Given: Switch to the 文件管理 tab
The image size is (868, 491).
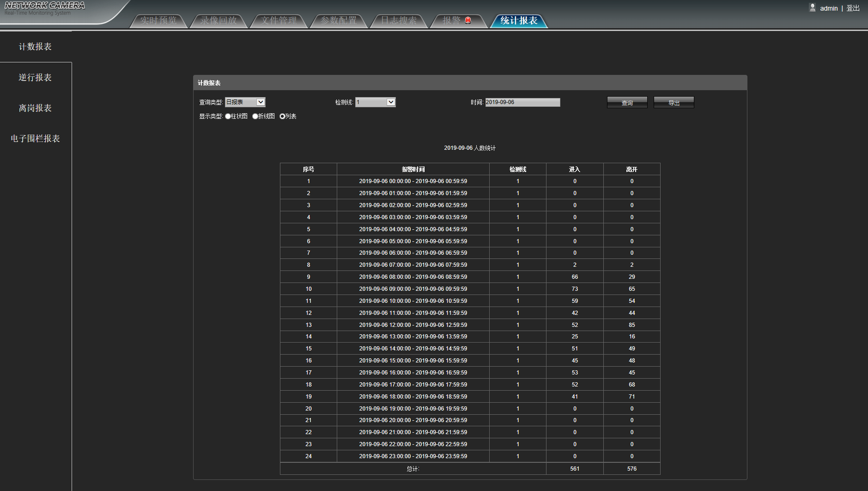Looking at the screenshot, I should [279, 20].
